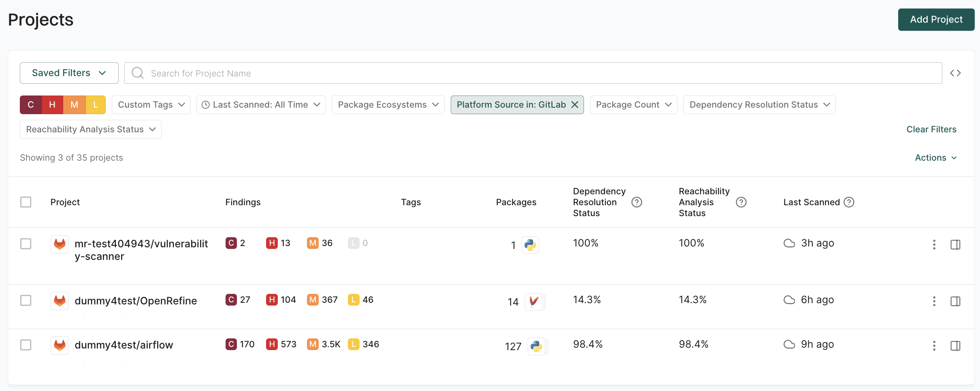Open the Actions menu
The width and height of the screenshot is (980, 391).
936,157
